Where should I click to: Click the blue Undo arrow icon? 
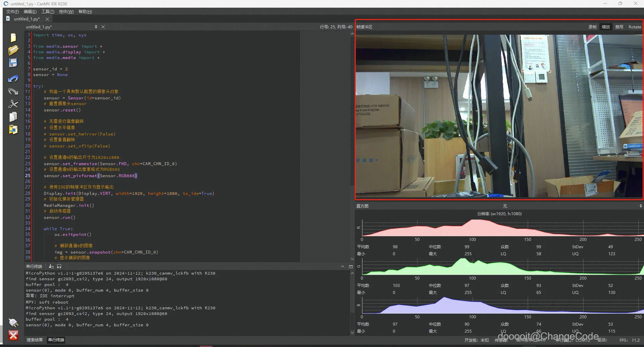[13, 79]
